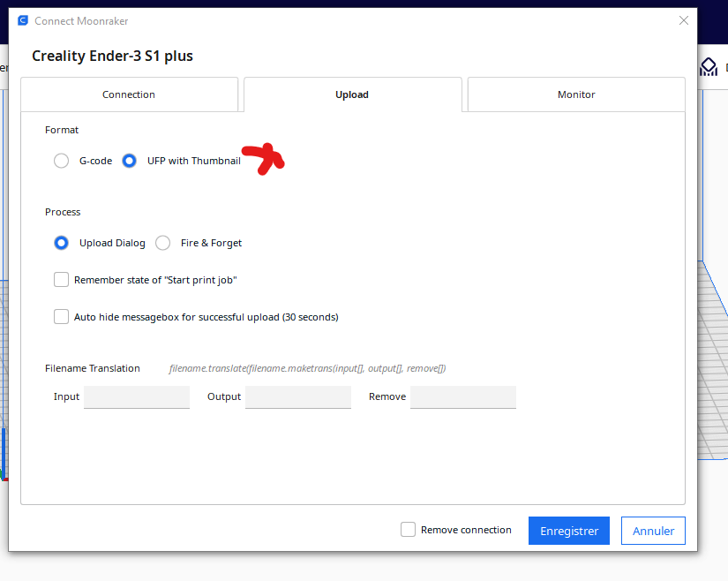The width and height of the screenshot is (728, 581).
Task: Click the Filename Translation Input field
Action: [137, 397]
